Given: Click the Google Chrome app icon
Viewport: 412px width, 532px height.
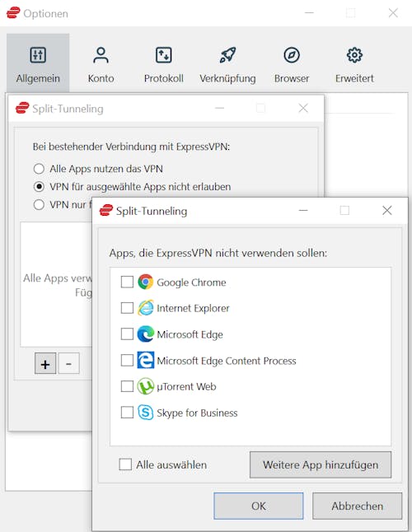Looking at the screenshot, I should click(x=146, y=282).
